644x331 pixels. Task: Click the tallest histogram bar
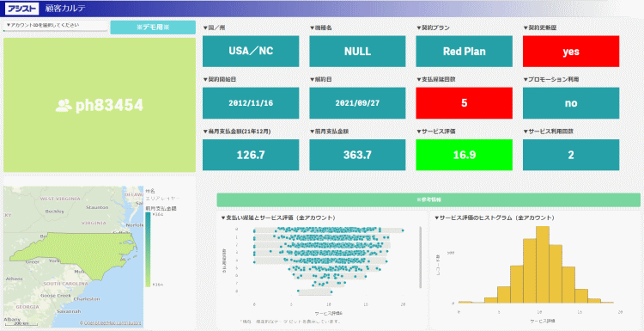pyautogui.click(x=543, y=265)
